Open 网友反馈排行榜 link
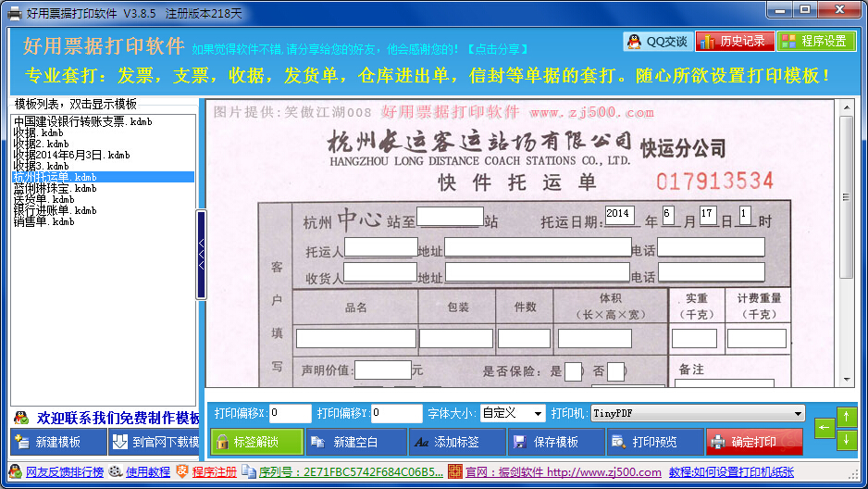 pos(65,472)
